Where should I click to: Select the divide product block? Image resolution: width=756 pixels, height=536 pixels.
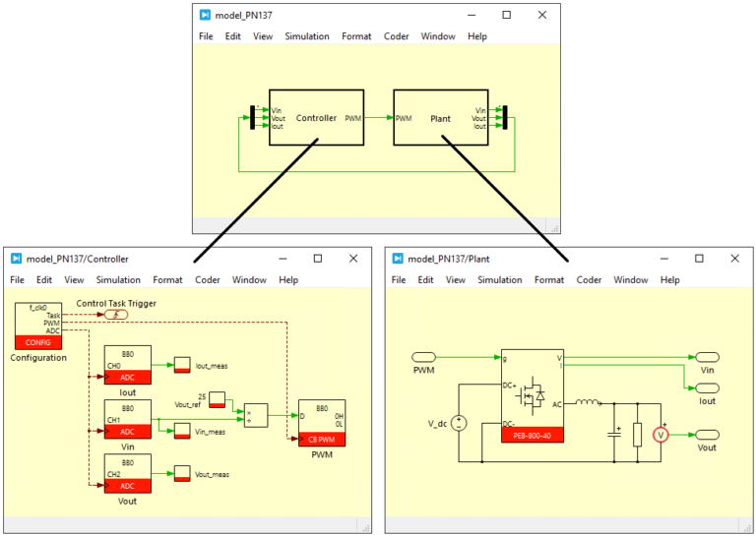pyautogui.click(x=256, y=416)
